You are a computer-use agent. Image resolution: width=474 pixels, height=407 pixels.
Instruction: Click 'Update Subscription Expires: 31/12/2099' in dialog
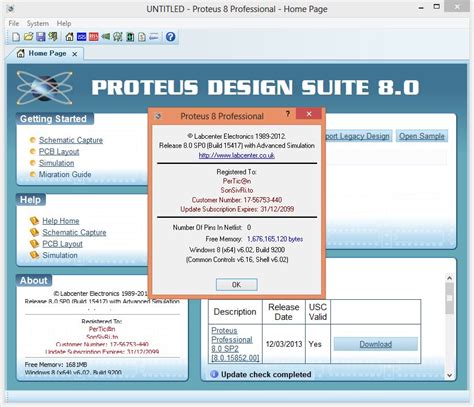coord(237,209)
